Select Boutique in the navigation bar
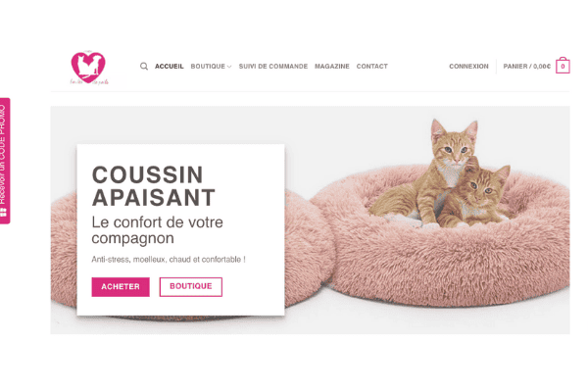The height and width of the screenshot is (392, 588). [x=208, y=67]
